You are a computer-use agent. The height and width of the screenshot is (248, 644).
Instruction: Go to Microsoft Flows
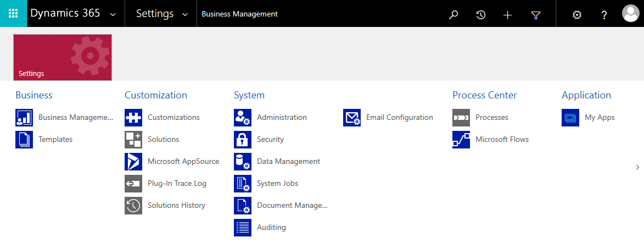pos(502,140)
